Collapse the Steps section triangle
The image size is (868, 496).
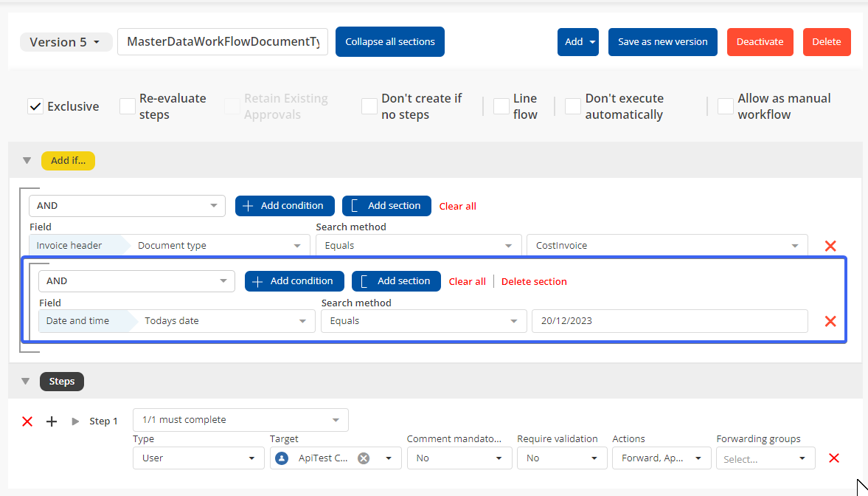pyautogui.click(x=26, y=382)
